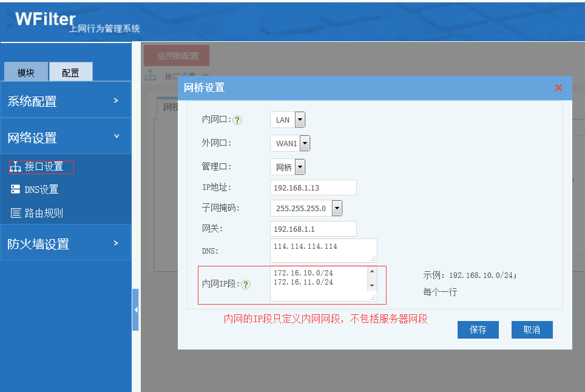Open the 内网口 LAN dropdown
The image size is (585, 392).
point(300,120)
